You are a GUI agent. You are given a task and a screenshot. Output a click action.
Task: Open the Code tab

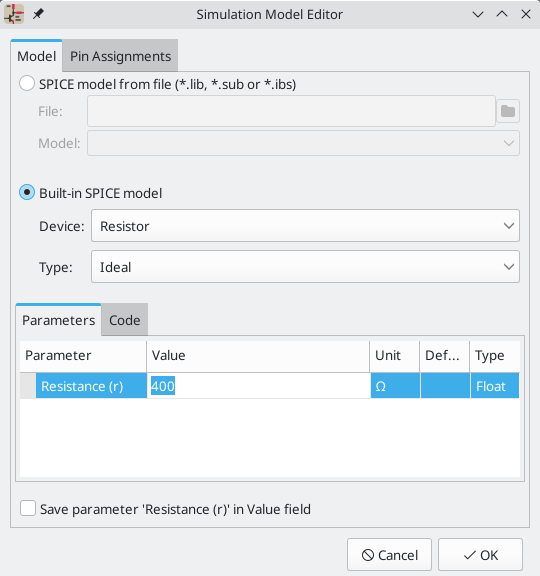(x=125, y=320)
